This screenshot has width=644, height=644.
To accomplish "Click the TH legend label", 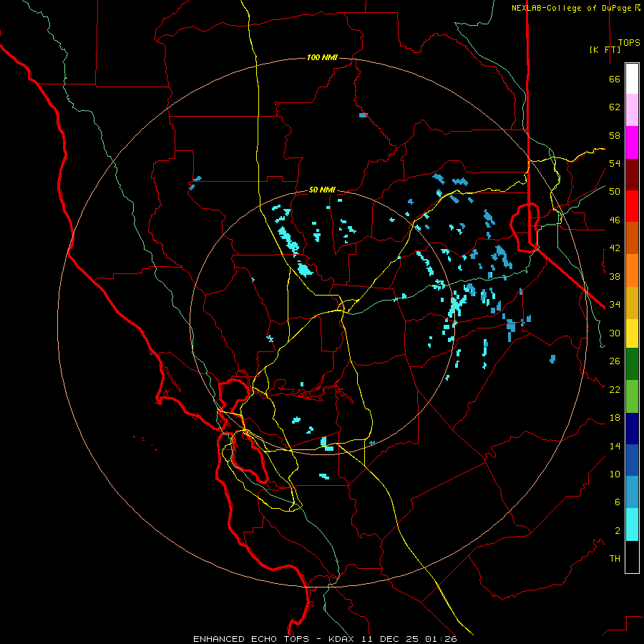I will click(x=615, y=558).
